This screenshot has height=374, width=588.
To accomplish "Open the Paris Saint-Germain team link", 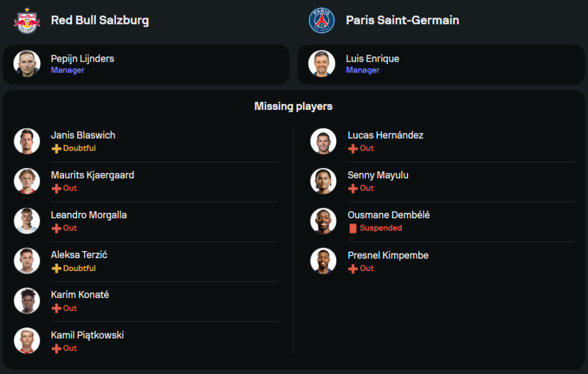I will coord(402,21).
